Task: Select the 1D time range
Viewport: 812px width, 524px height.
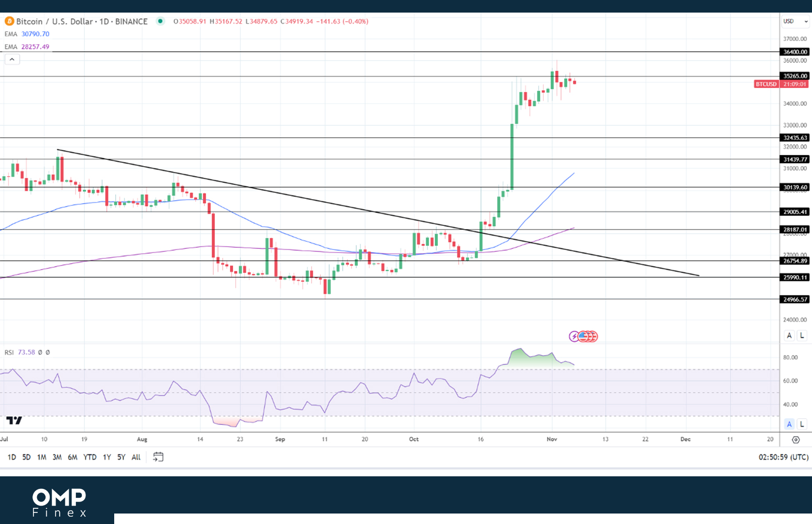Action: pyautogui.click(x=12, y=457)
